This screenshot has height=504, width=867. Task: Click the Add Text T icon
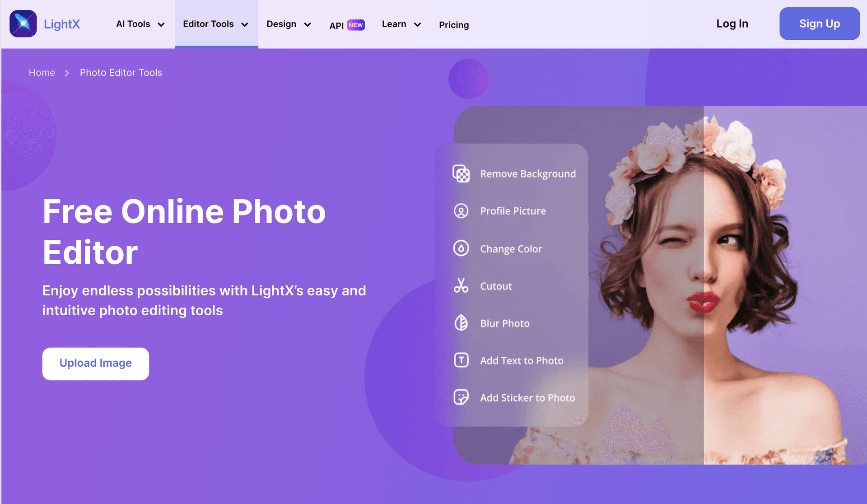coord(461,360)
